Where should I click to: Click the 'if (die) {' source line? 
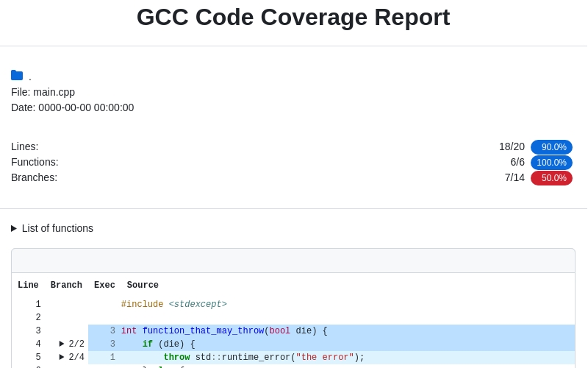(168, 344)
